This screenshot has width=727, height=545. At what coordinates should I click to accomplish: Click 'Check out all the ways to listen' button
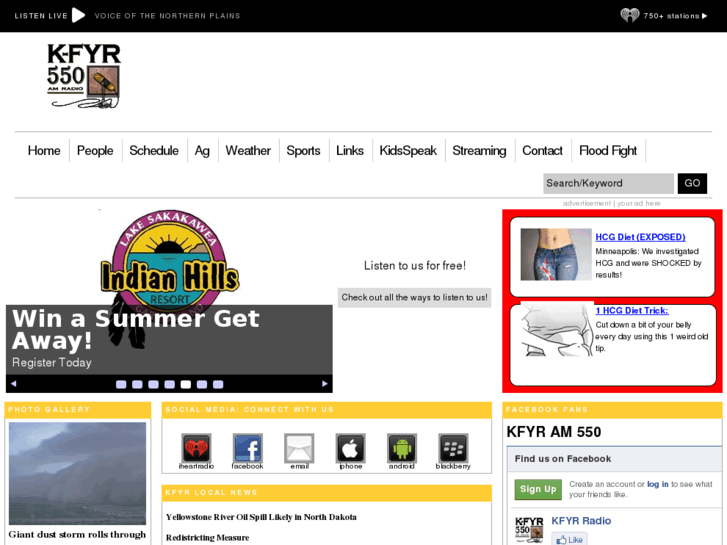(x=415, y=297)
